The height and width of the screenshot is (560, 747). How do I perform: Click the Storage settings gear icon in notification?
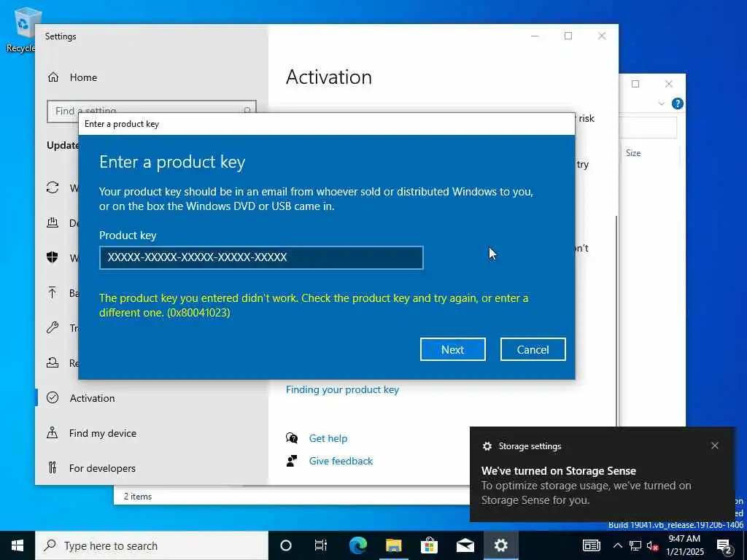pos(487,446)
